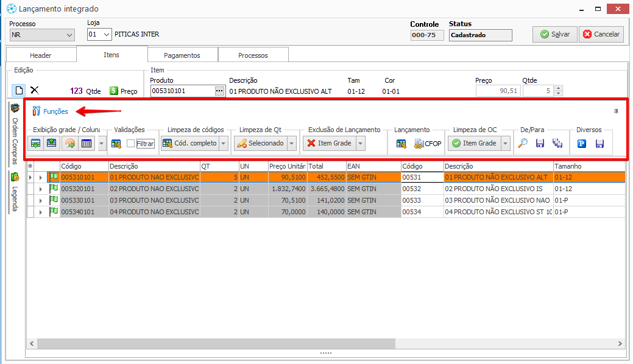Click the delete X icon in Edição
The image size is (633, 364).
[x=35, y=90]
